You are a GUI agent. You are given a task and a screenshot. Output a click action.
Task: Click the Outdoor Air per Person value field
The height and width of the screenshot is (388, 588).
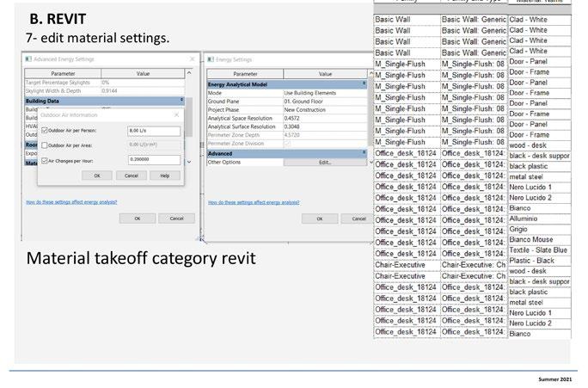coord(154,131)
